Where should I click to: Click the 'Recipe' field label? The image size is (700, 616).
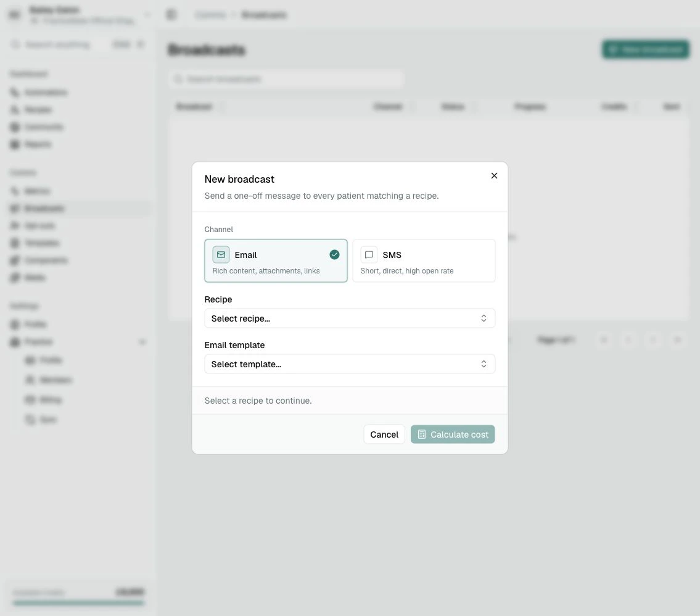click(218, 299)
